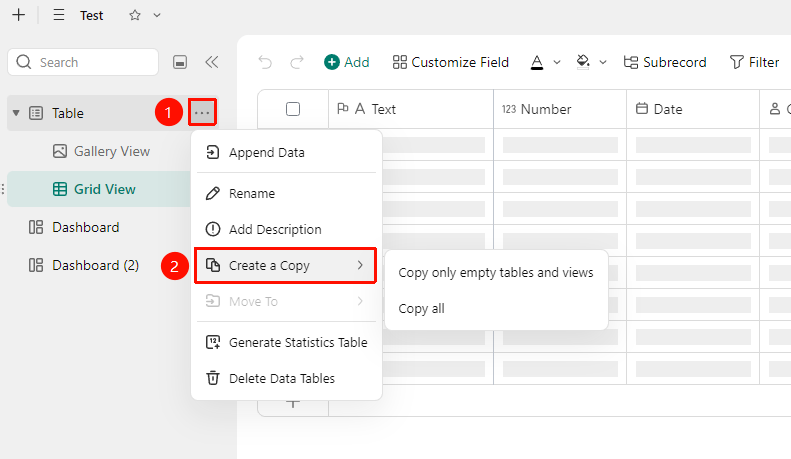
Task: Click the Number column header
Action: pyautogui.click(x=560, y=109)
